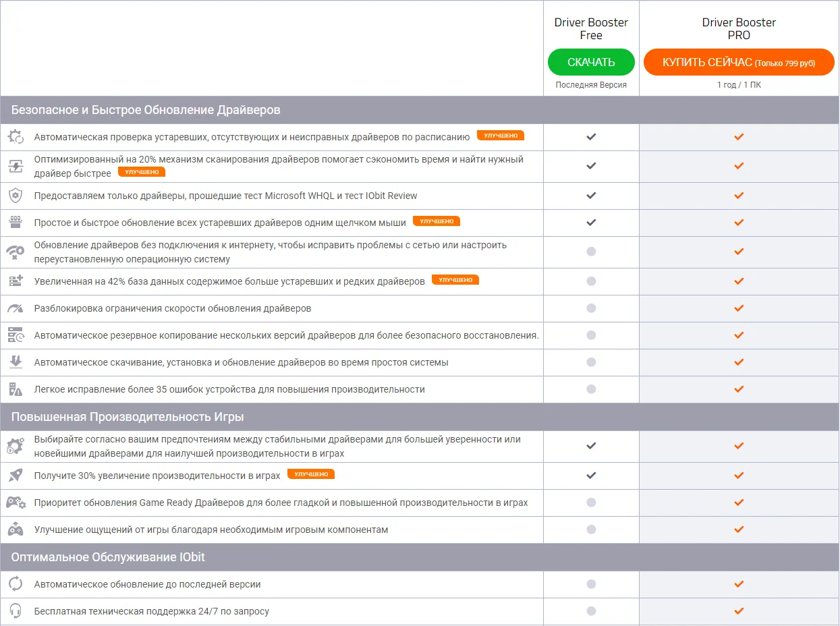Select the WHQL shield icon
This screenshot has width=840, height=626.
coord(16,196)
